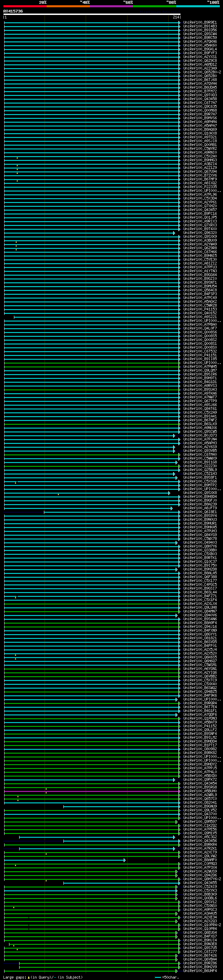Open the UniRef100_Q652B0-2 hit label

tap(202, 72)
